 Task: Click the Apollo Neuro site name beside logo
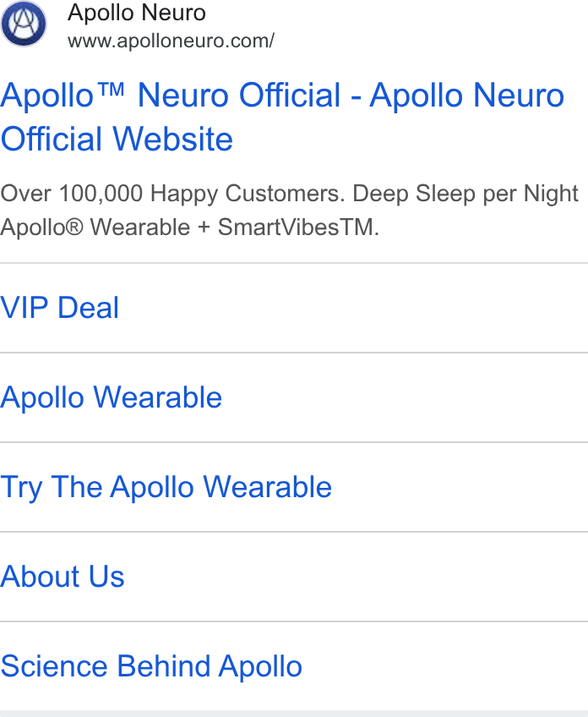pos(137,13)
